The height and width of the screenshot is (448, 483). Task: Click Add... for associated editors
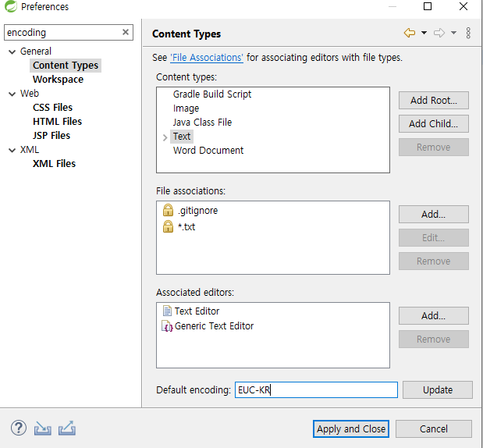433,315
